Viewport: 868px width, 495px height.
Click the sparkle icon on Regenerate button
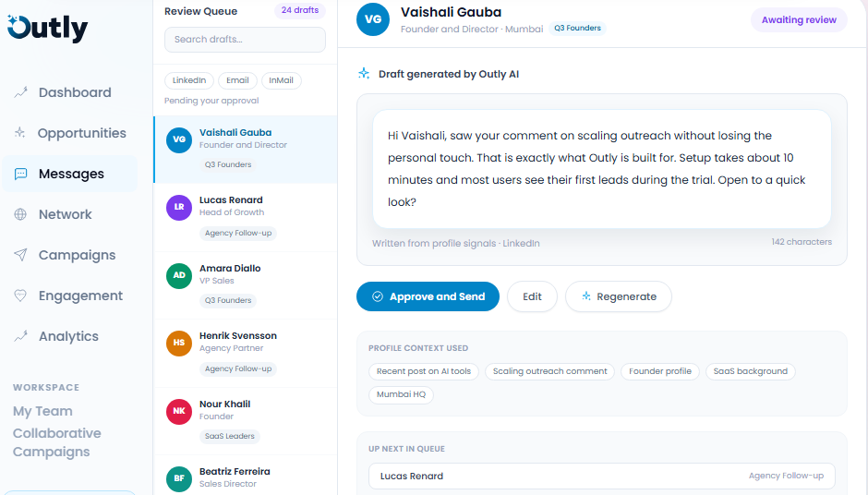coord(585,296)
